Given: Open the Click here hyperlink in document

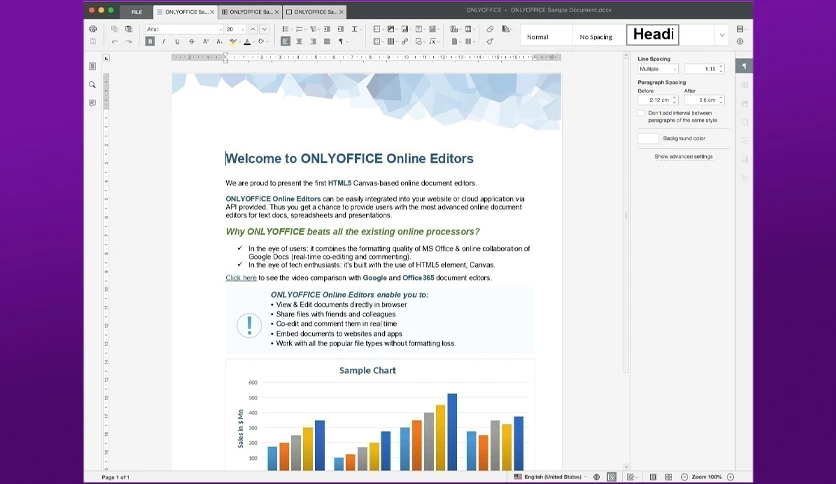Looking at the screenshot, I should click(x=241, y=278).
